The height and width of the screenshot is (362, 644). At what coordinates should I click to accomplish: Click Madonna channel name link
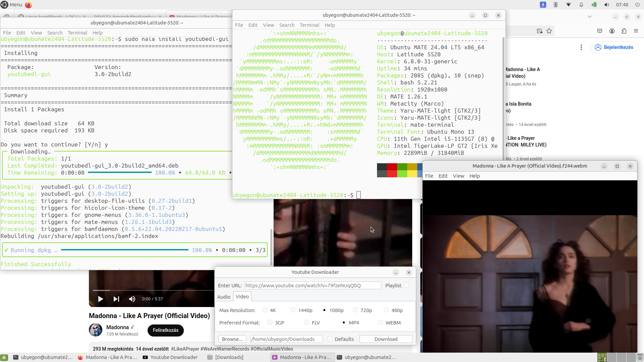click(117, 327)
